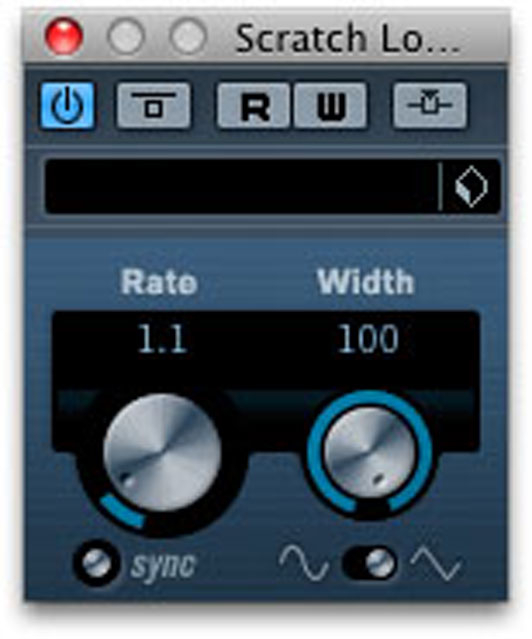
Task: Click the Rate value display 1.1
Action: pos(163,339)
